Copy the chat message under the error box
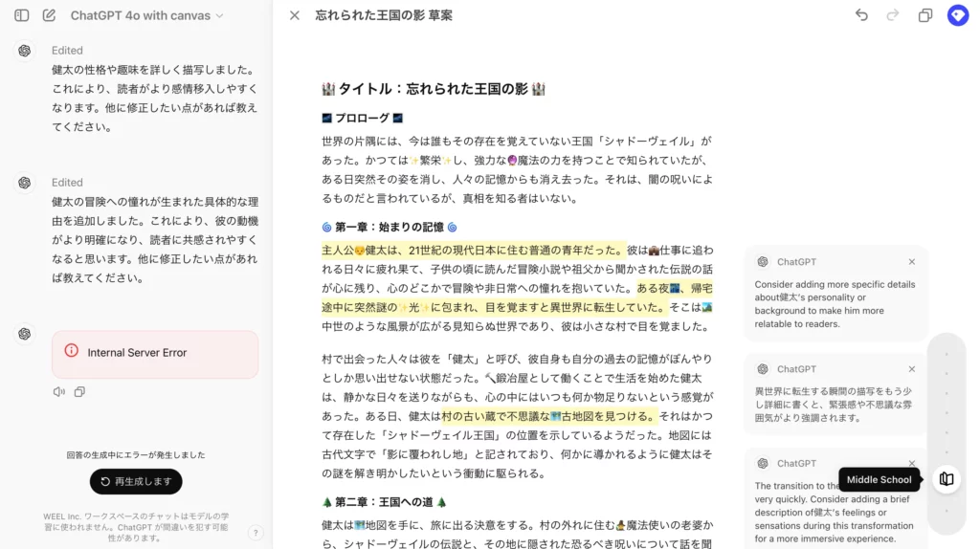 [79, 391]
